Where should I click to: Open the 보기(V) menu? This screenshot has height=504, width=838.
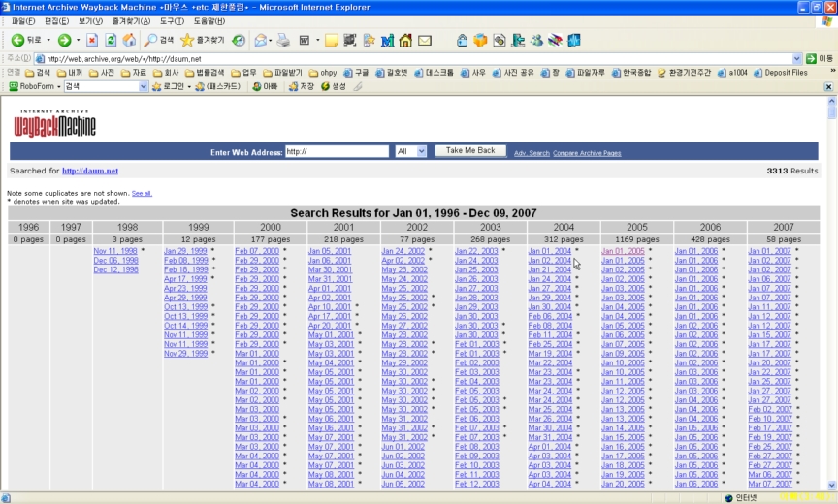click(x=90, y=21)
